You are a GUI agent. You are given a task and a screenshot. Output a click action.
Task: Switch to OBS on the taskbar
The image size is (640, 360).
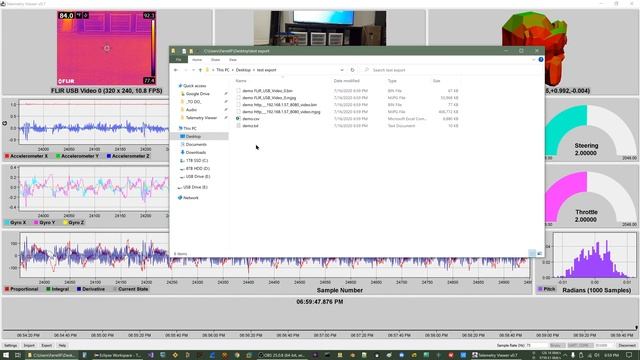tap(283, 355)
